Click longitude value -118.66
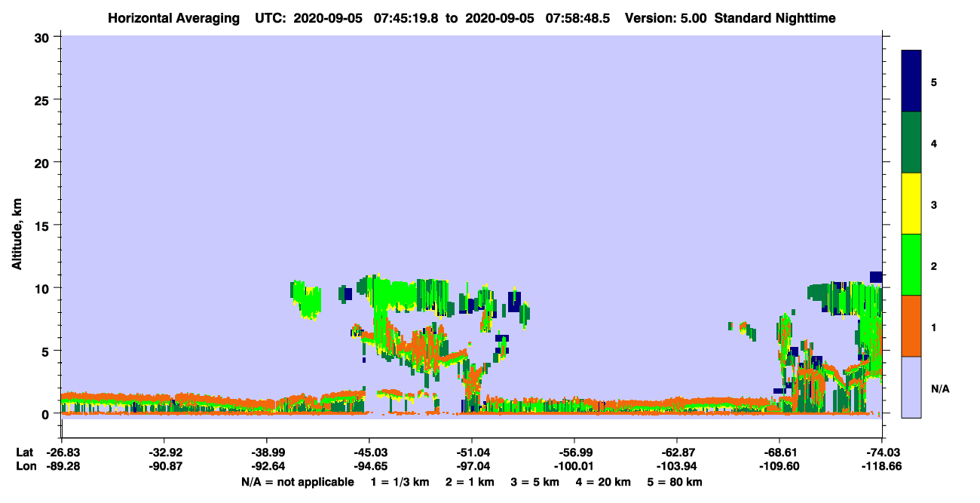Image resolution: width=980 pixels, height=503 pixels. point(882,467)
